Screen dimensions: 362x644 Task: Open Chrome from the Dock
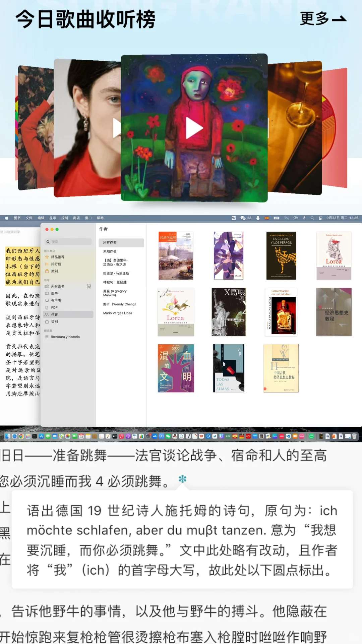[21, 436]
